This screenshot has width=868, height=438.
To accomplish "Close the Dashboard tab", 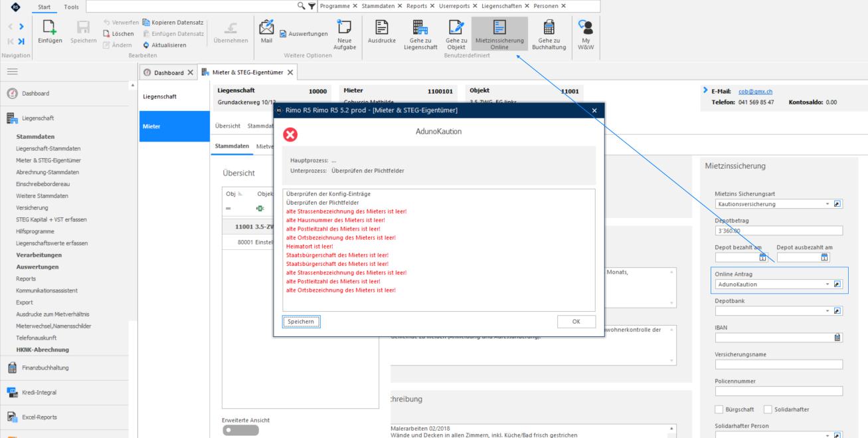I will [x=191, y=72].
